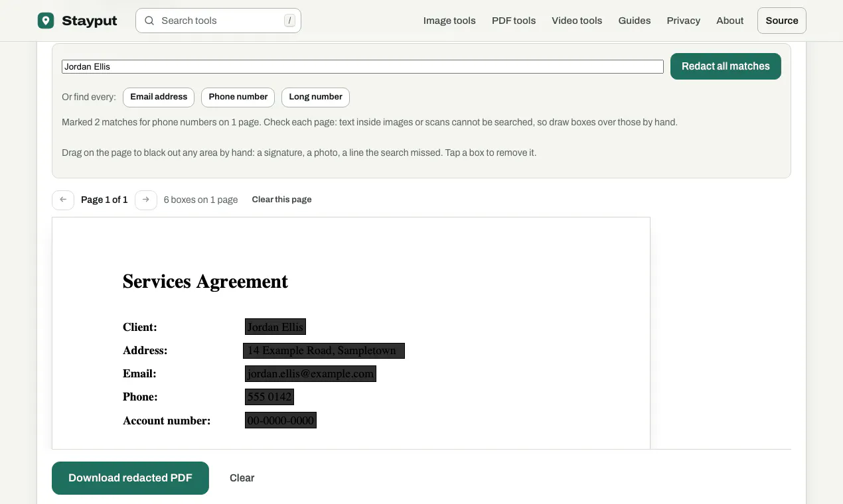Image resolution: width=843 pixels, height=504 pixels.
Task: Remove the redaction box over Jordan Ellis
Action: [275, 327]
